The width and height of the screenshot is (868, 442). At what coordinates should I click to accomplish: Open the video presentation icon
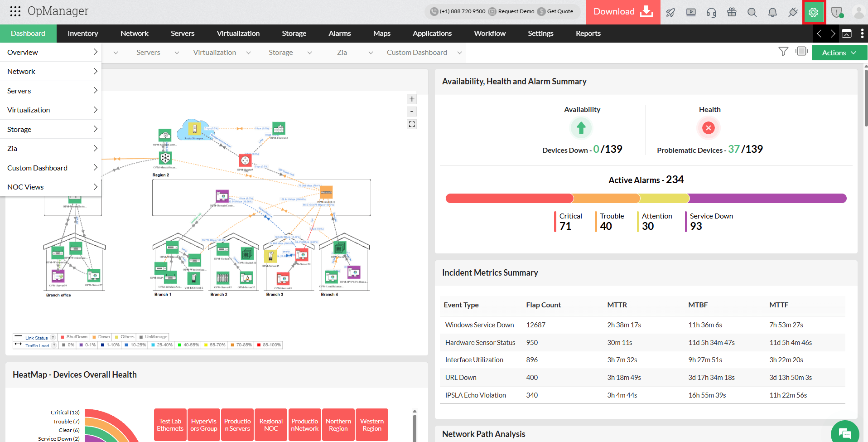(691, 12)
